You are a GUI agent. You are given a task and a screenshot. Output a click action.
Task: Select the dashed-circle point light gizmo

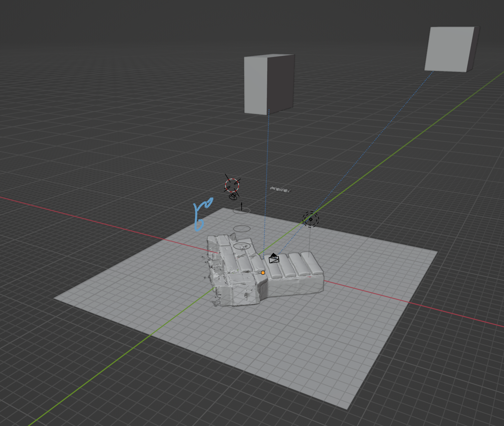click(311, 219)
